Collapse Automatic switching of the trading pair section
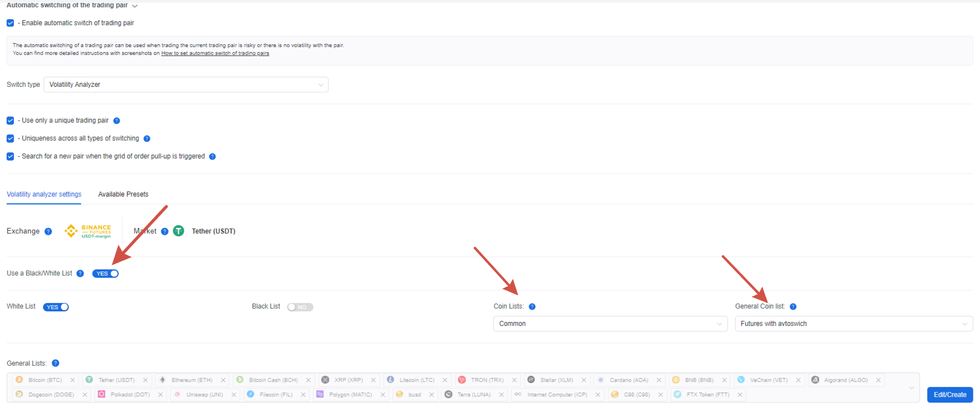980x411 pixels. pyautogui.click(x=134, y=6)
